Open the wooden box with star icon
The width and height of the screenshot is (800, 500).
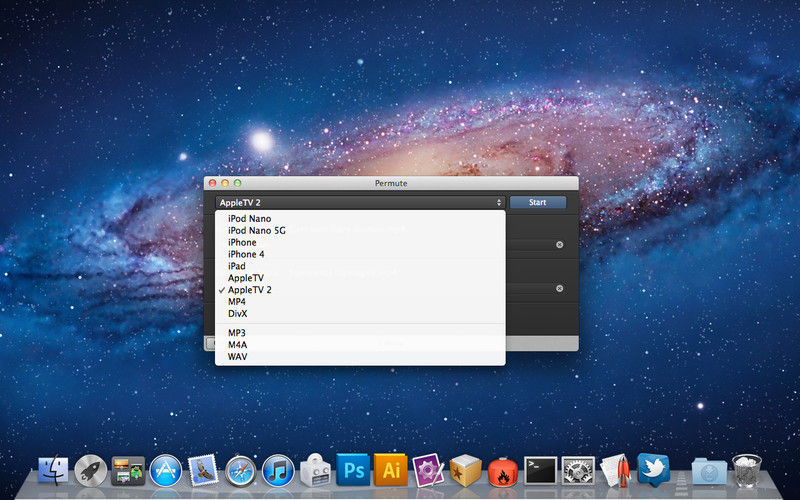465,470
